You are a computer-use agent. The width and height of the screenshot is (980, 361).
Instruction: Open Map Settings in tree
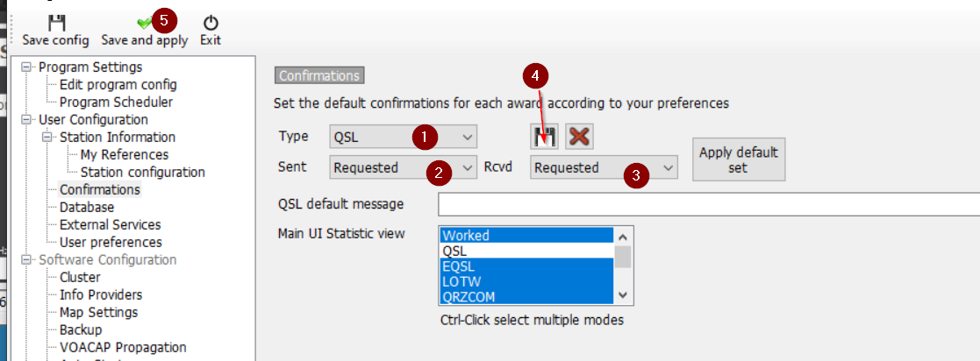tap(99, 312)
